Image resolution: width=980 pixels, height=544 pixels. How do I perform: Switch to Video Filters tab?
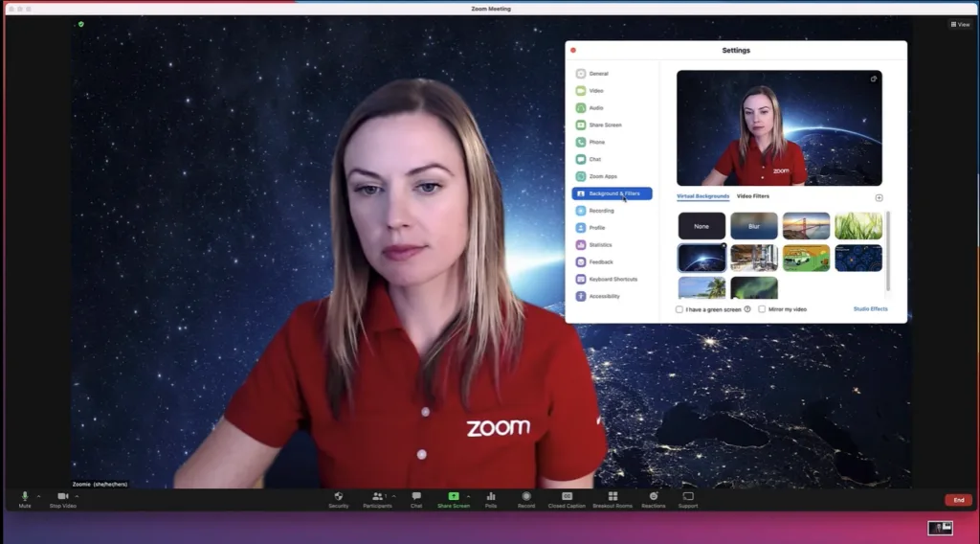752,196
